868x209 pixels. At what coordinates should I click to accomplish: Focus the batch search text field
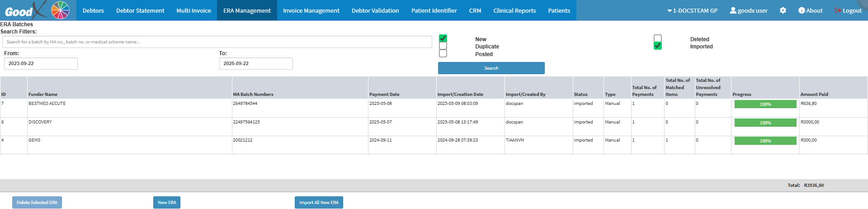(217, 42)
